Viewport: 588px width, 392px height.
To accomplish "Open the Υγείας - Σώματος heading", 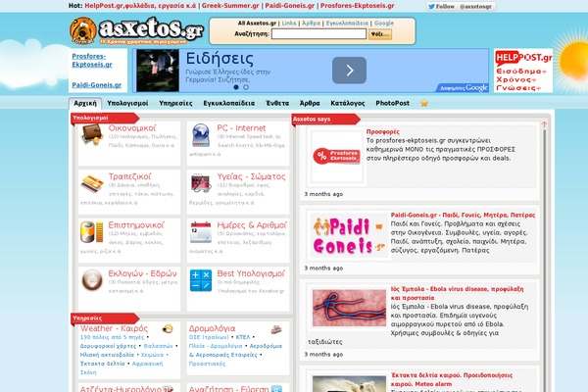I will click(x=251, y=176).
